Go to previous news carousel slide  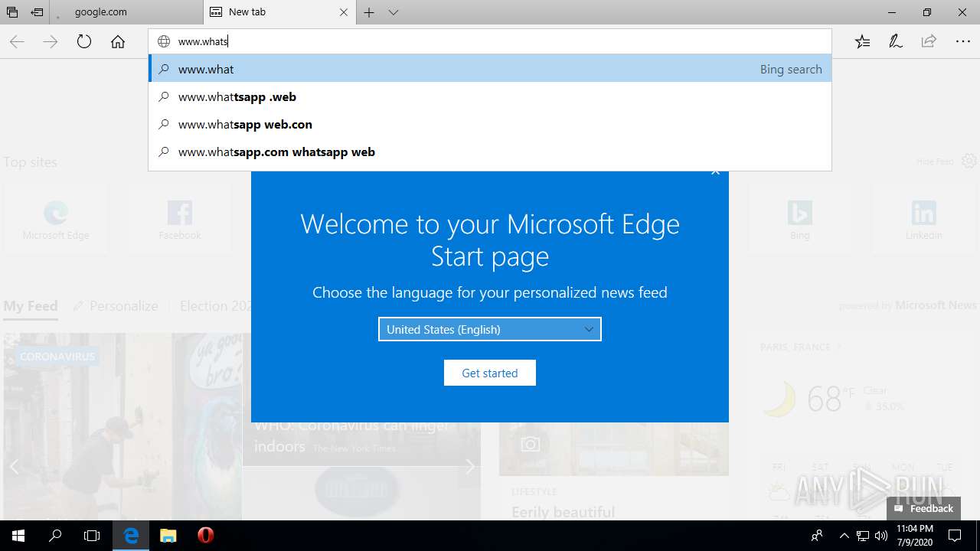point(14,466)
